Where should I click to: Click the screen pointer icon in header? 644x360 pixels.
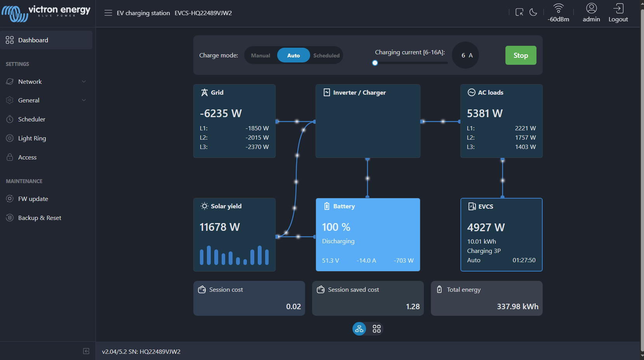[x=519, y=12]
